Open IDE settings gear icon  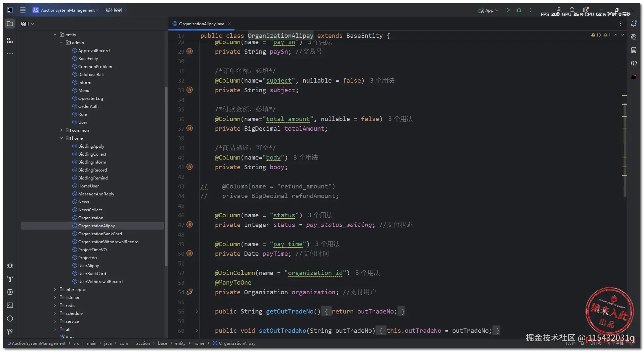pyautogui.click(x=586, y=10)
